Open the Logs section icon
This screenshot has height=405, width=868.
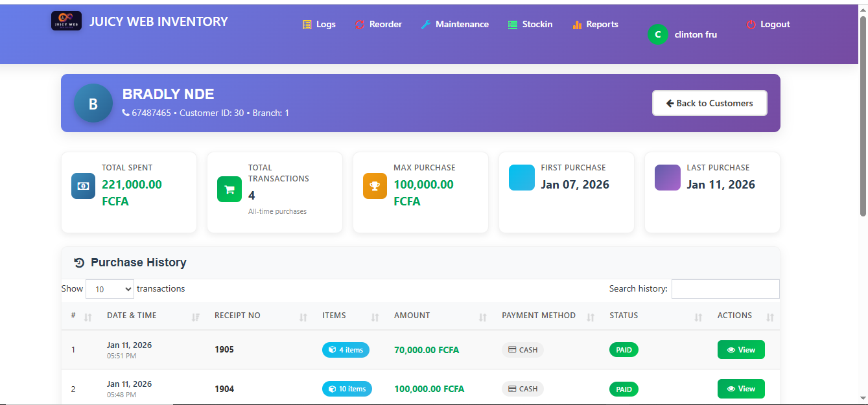(306, 24)
